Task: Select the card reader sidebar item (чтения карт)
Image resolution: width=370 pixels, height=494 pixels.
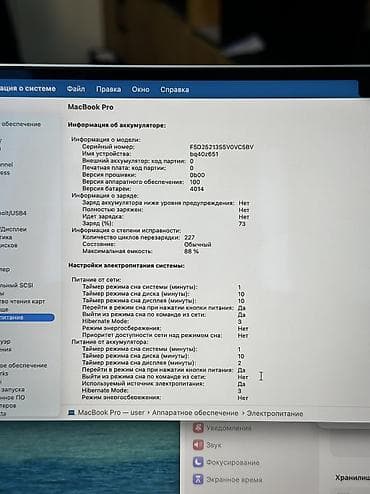Action: (x=22, y=301)
